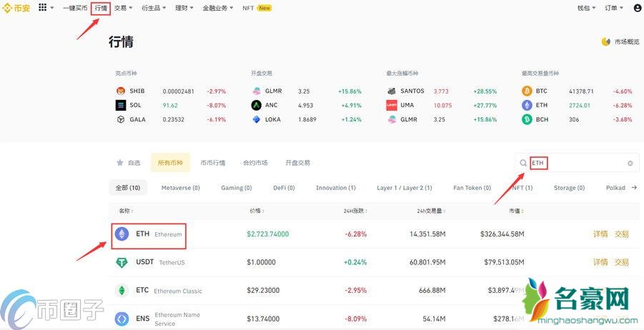644x330 pixels.
Task: Clear the ETH search text with the X icon
Action: tap(630, 164)
